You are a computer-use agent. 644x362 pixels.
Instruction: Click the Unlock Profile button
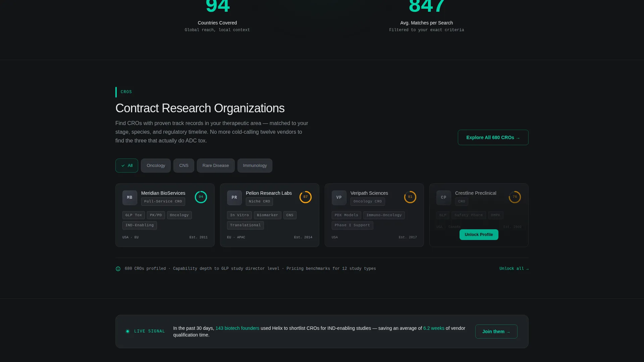479,235
